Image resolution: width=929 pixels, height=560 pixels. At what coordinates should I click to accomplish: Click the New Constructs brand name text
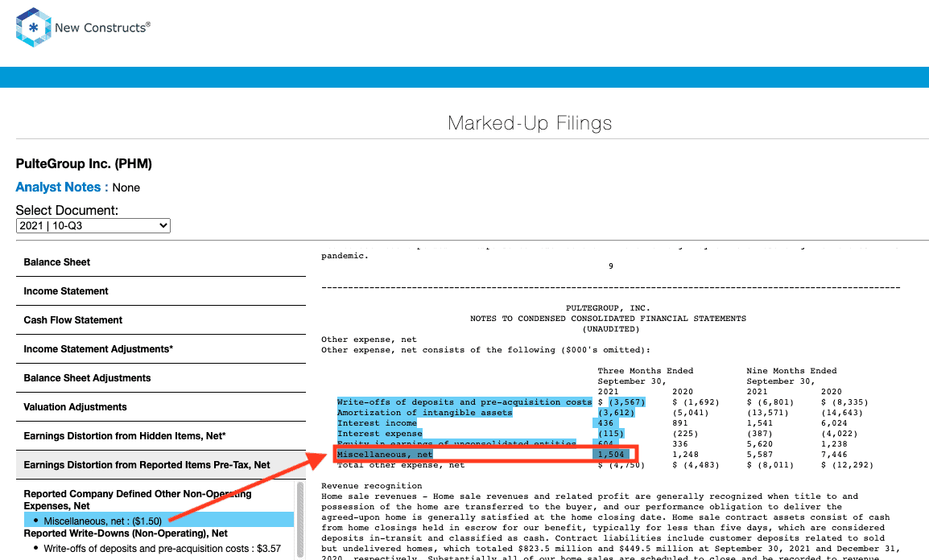[102, 28]
